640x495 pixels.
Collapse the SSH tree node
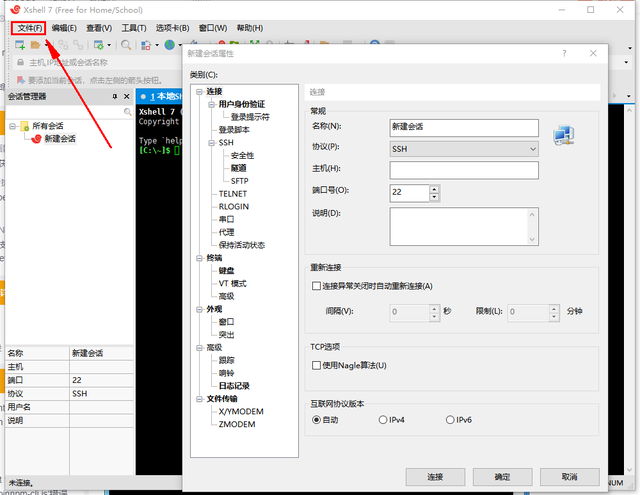(211, 143)
